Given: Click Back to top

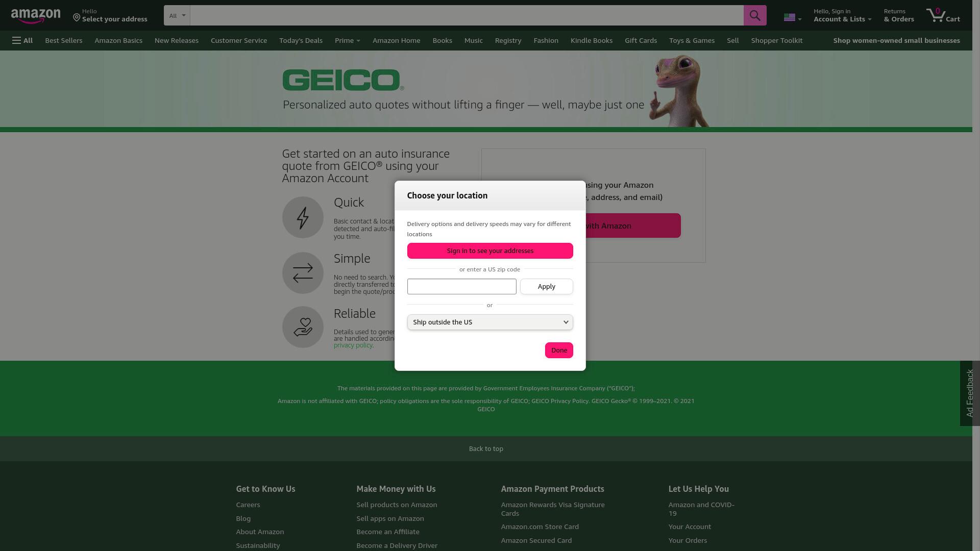Looking at the screenshot, I should pos(486,448).
